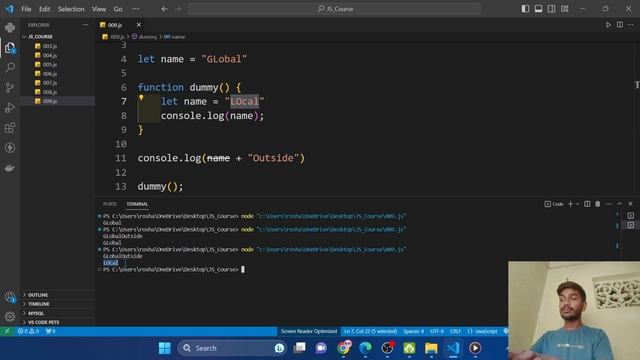Open the new terminal launch profile dropdown arrow

coord(578,204)
